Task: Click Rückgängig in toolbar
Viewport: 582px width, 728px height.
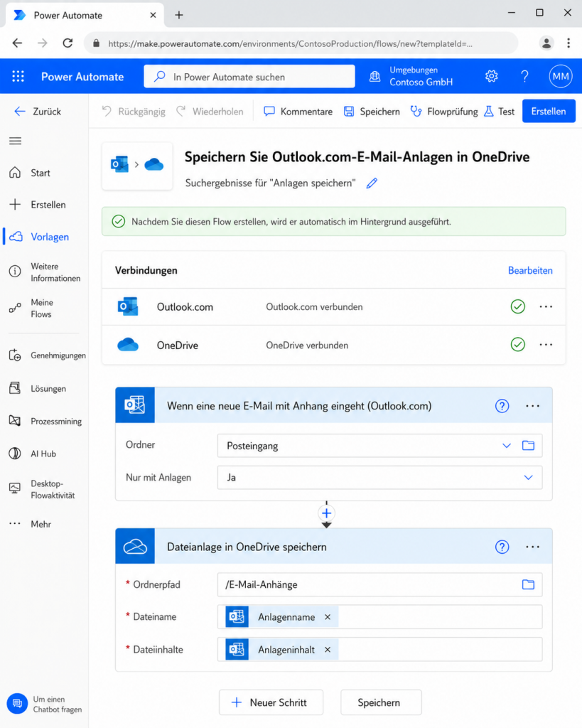Action: tap(133, 112)
